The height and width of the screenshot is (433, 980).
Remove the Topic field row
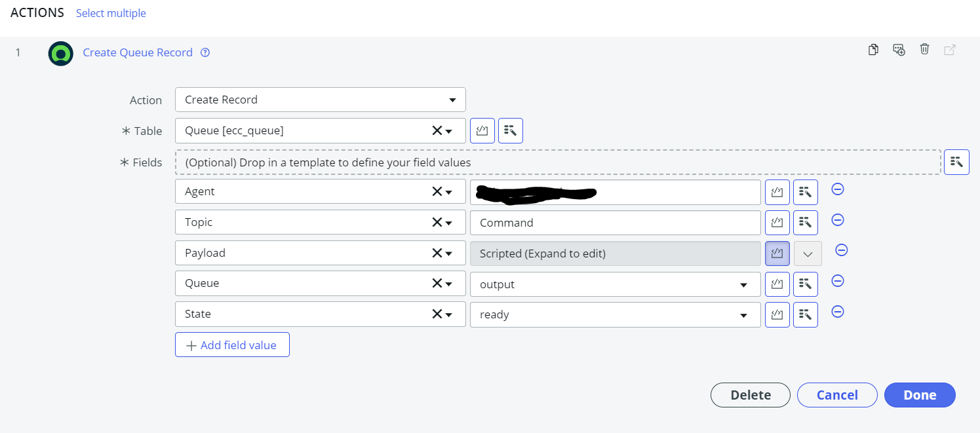point(838,220)
